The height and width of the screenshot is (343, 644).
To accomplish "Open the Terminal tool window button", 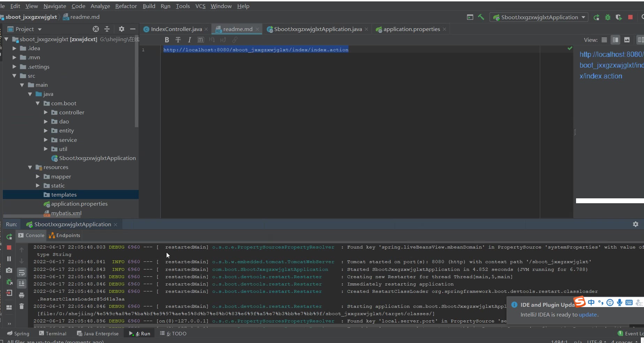I will click(x=53, y=334).
